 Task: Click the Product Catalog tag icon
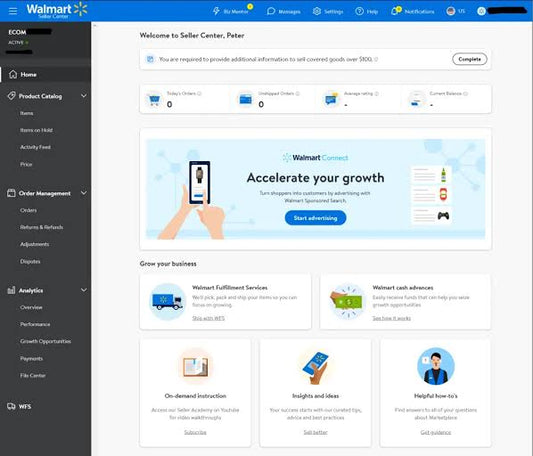(x=12, y=96)
